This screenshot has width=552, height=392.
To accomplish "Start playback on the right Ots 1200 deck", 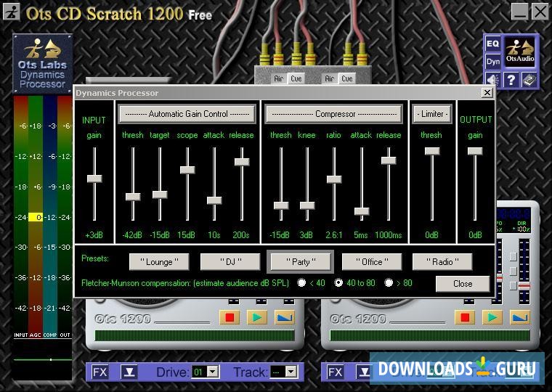I will click(x=492, y=317).
